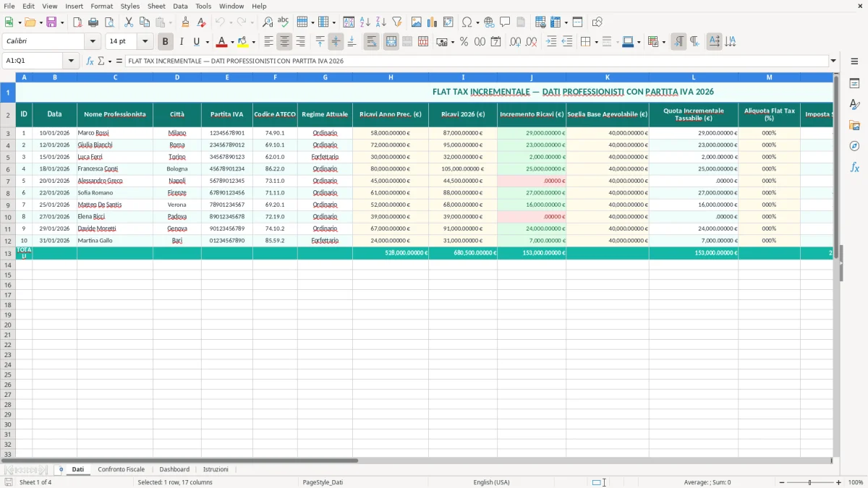Open the sidebar Styles icon
Viewport: 868px width, 488px height.
[854, 104]
